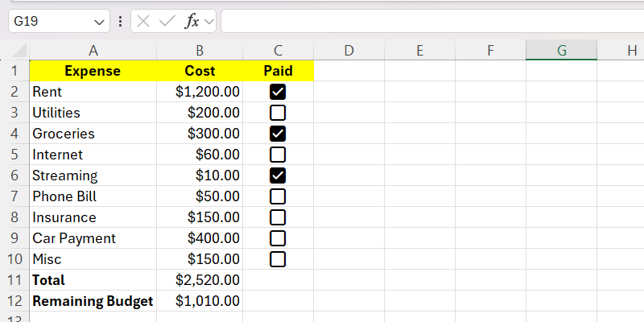Tick the Paid checkbox for Phone Bill
The image size is (644, 322).
[278, 196]
